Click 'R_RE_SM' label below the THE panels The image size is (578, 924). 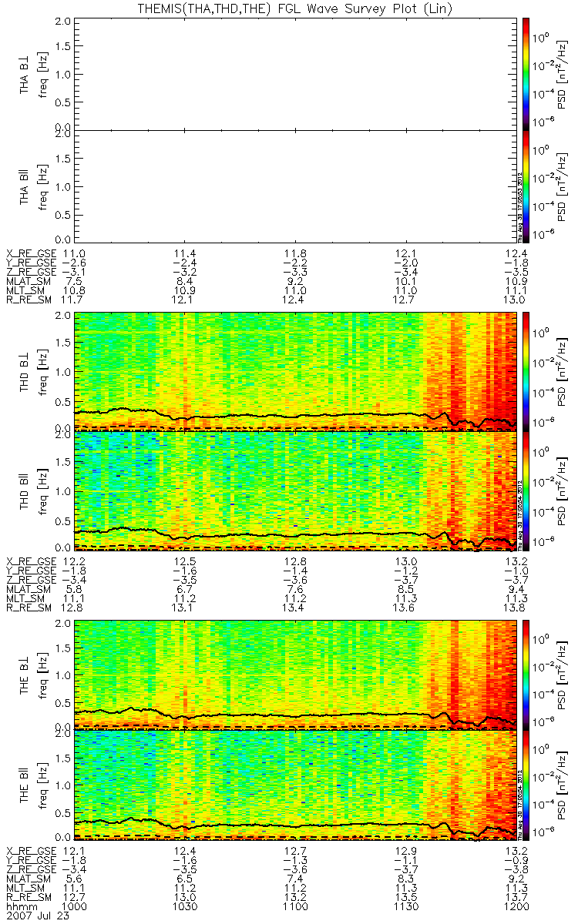[29, 897]
